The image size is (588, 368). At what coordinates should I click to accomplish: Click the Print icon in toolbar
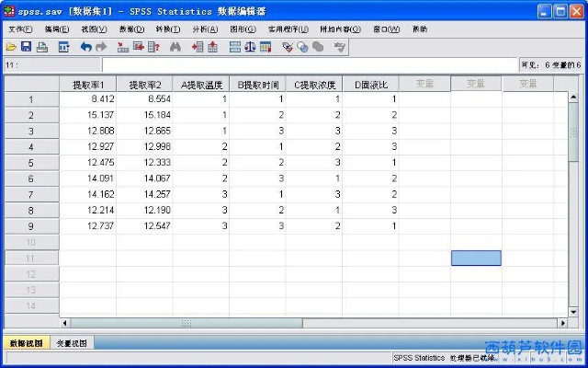click(42, 46)
